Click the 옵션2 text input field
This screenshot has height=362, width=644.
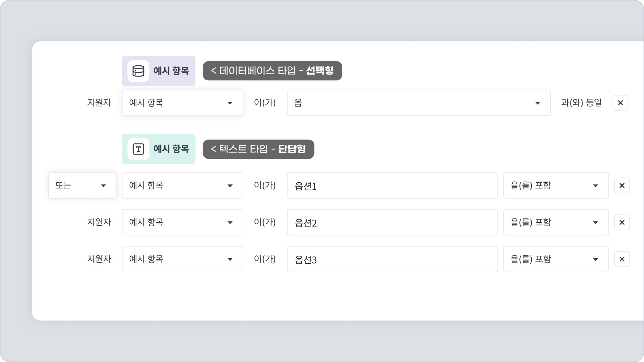(x=392, y=222)
